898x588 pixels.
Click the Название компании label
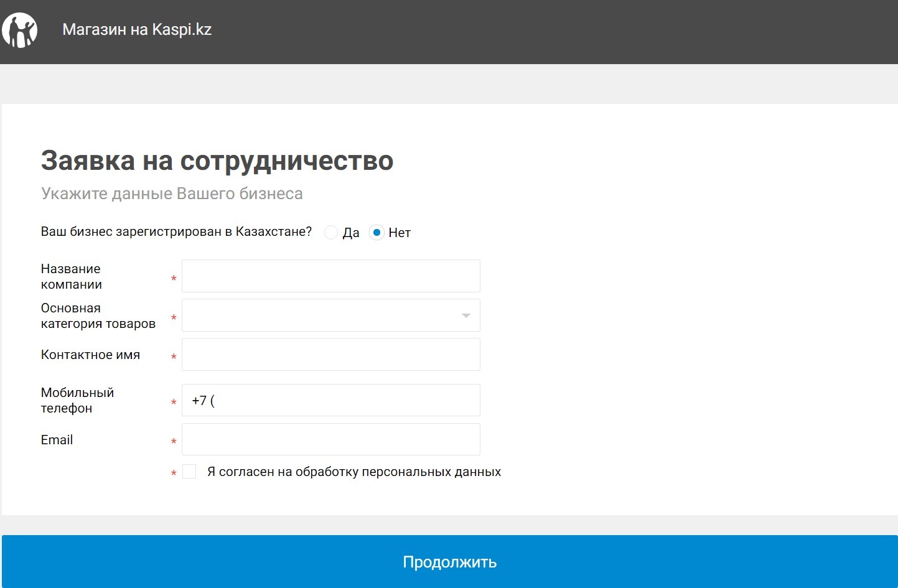[72, 276]
